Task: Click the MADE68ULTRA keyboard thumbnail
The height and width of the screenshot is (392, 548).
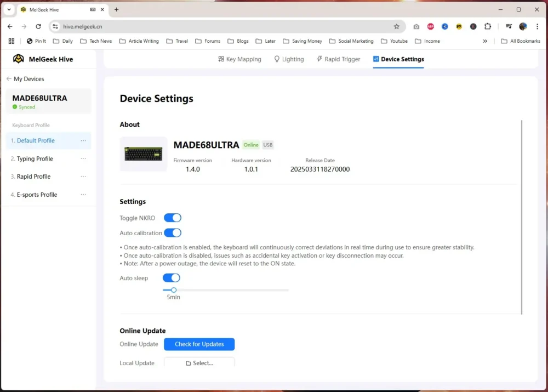Action: (143, 154)
